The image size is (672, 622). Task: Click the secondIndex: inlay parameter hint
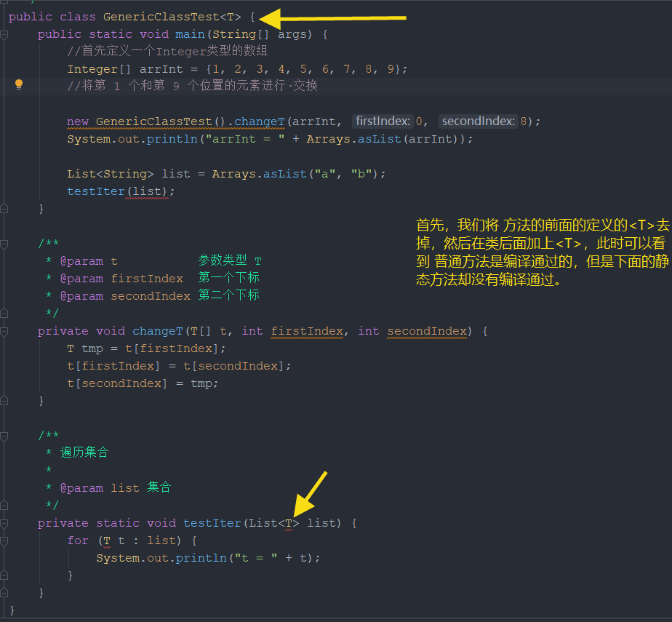click(477, 121)
